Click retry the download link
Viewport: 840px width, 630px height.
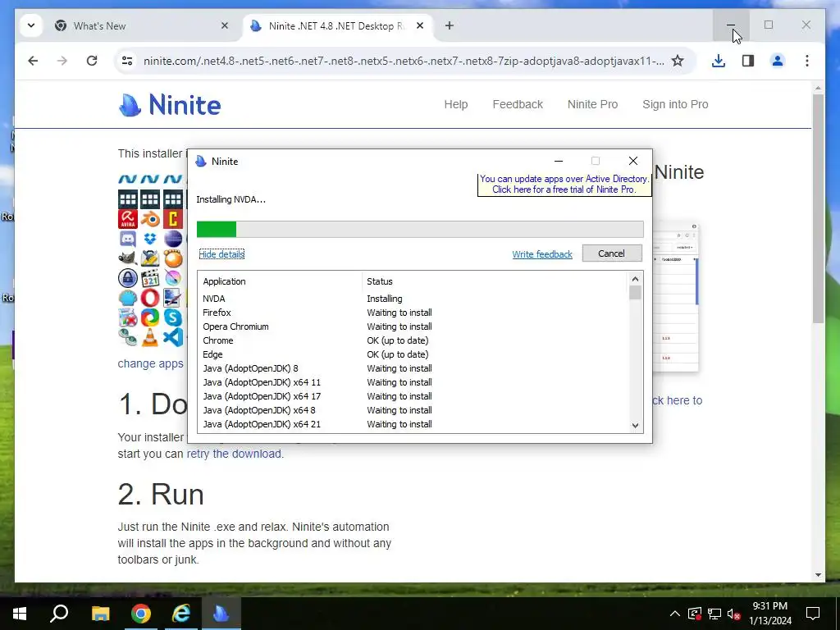click(x=234, y=454)
